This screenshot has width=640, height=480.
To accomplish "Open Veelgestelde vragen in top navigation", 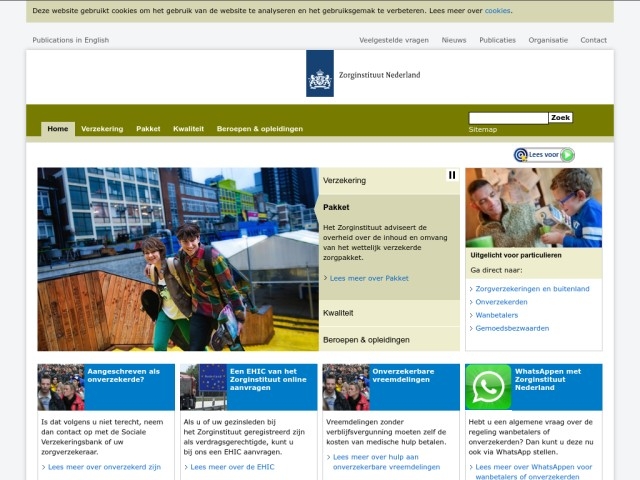I will pos(394,40).
